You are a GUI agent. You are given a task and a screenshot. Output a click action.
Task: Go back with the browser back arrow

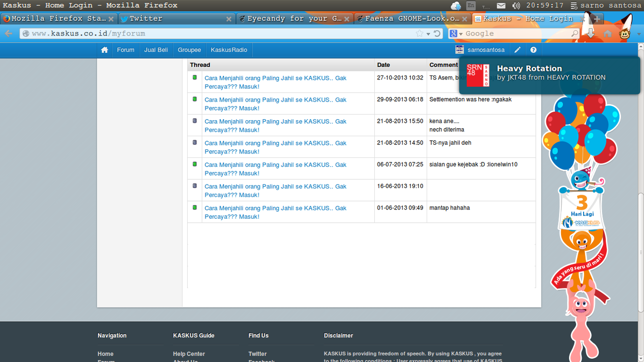pos(9,34)
